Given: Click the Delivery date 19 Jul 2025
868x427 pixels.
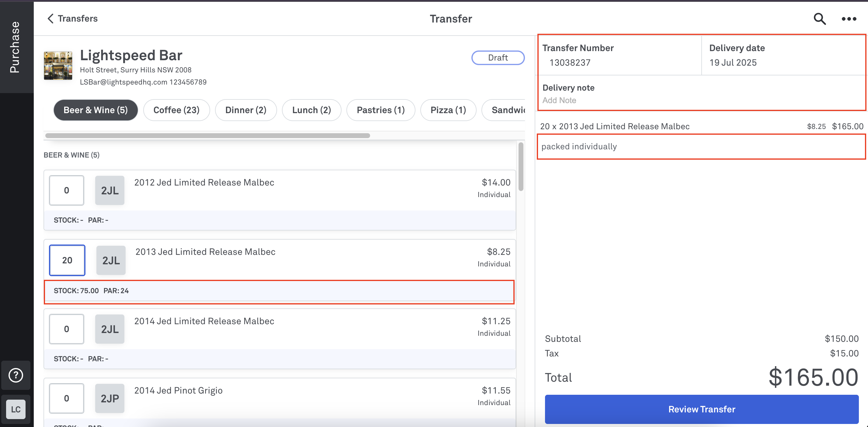Looking at the screenshot, I should (733, 63).
